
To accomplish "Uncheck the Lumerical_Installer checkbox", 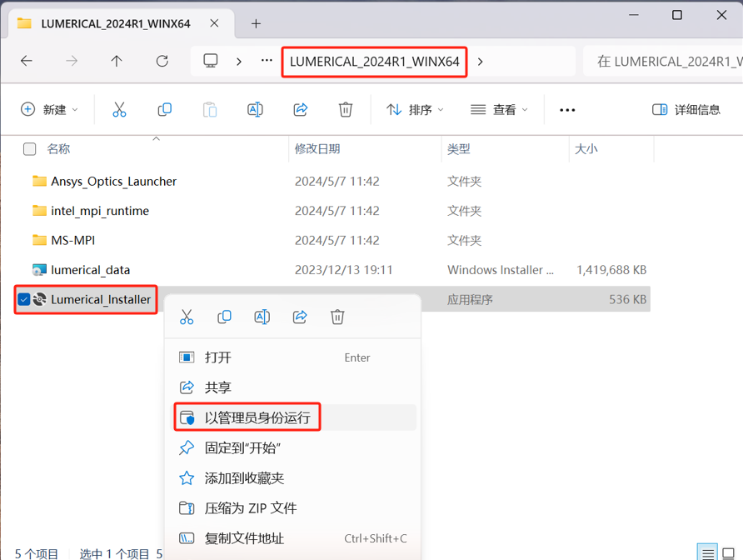I will [x=24, y=299].
